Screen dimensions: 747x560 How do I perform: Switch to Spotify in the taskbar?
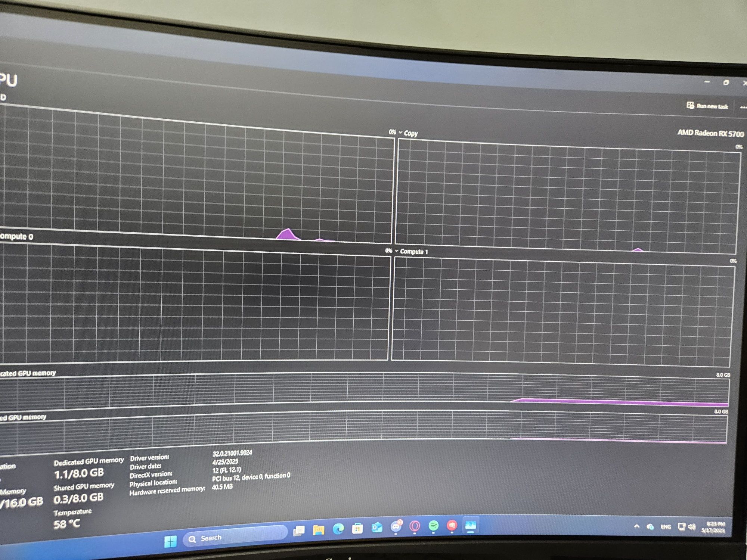[433, 526]
